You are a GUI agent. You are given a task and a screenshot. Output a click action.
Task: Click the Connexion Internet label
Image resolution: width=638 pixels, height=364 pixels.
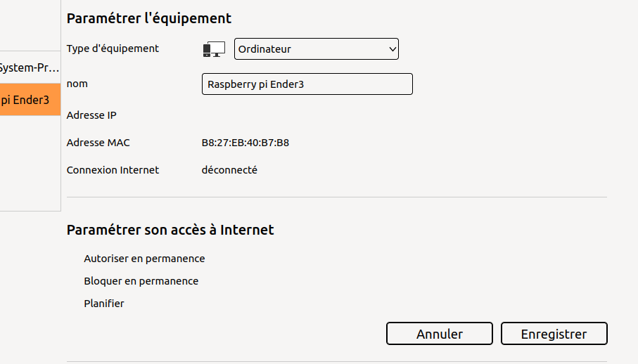tap(113, 170)
